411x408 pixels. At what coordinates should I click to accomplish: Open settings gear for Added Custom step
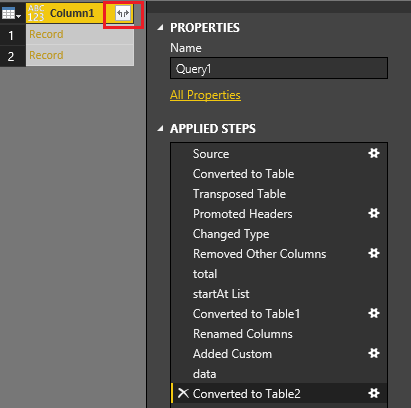(374, 353)
